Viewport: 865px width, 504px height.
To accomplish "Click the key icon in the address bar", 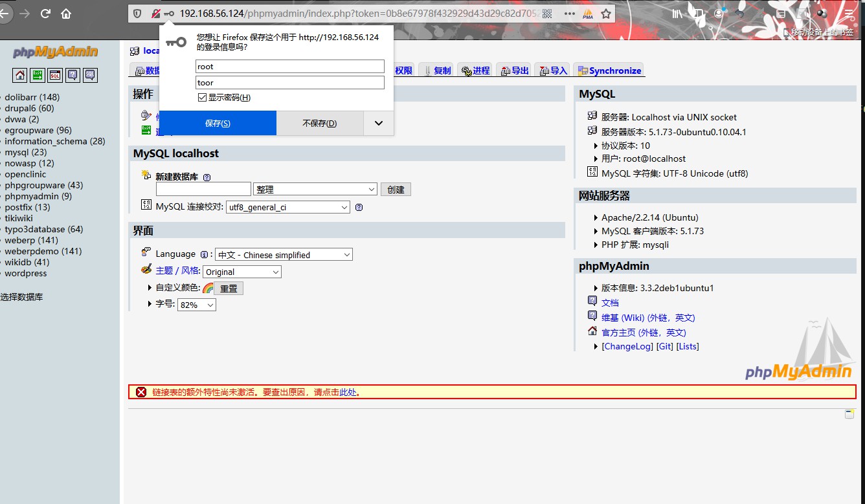I will 169,14.
